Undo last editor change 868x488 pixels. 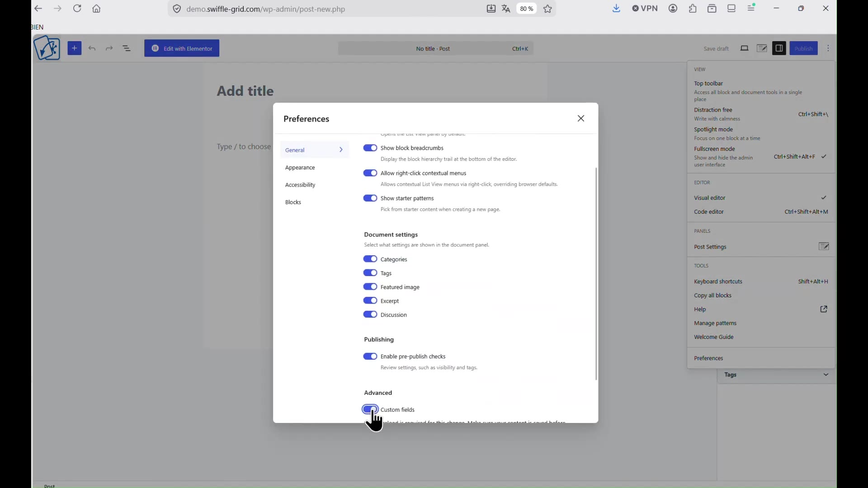pyautogui.click(x=93, y=48)
